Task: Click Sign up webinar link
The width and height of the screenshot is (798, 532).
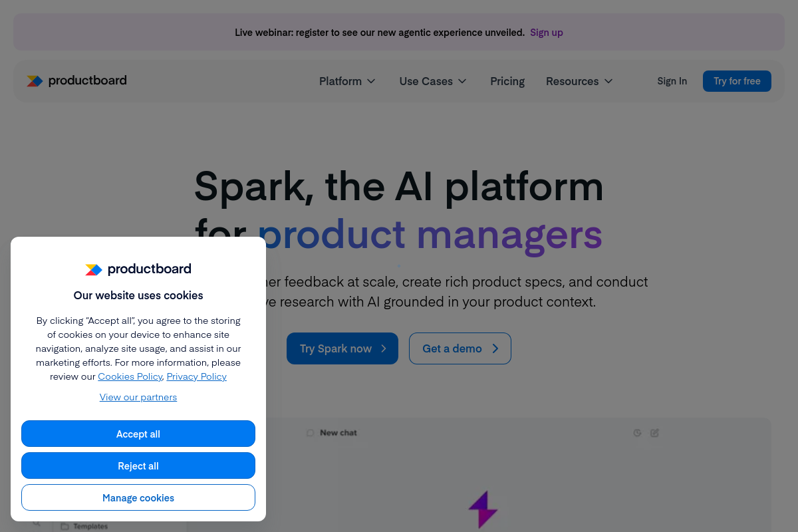Action: coord(547,33)
